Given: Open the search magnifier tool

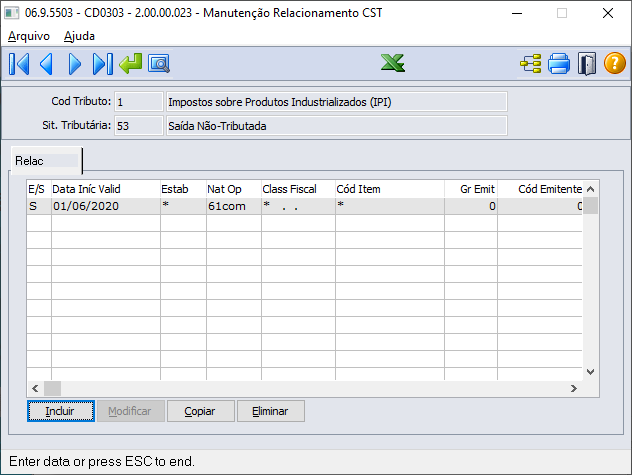Looking at the screenshot, I should [x=159, y=64].
